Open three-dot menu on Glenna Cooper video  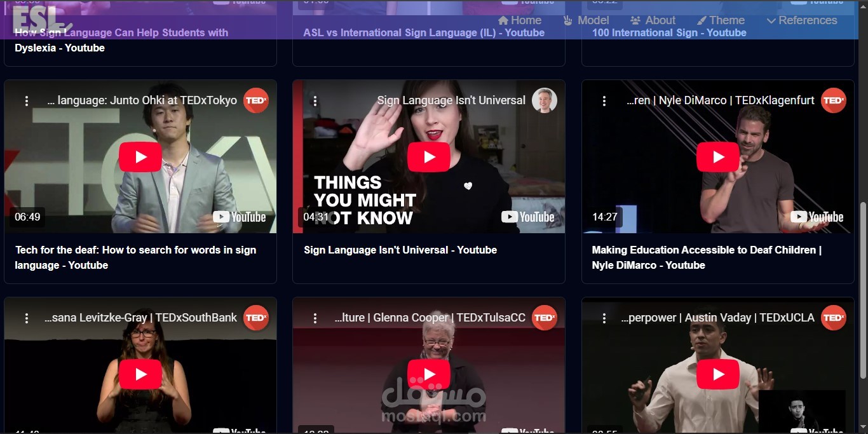click(x=315, y=318)
